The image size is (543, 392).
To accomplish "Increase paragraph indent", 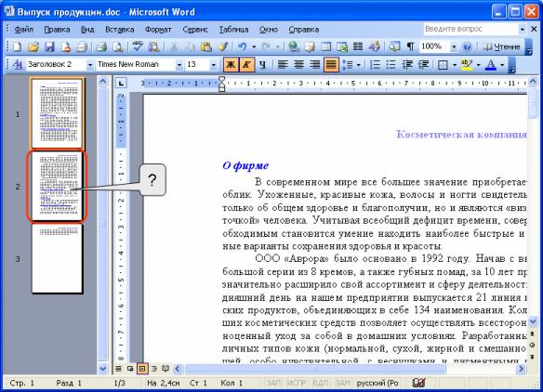I will click(x=423, y=65).
